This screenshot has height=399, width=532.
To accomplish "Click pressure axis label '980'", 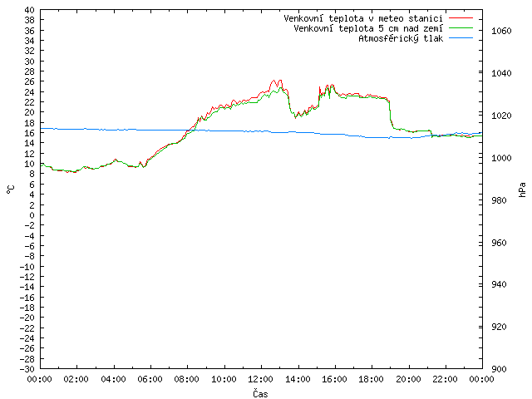I will (x=499, y=200).
